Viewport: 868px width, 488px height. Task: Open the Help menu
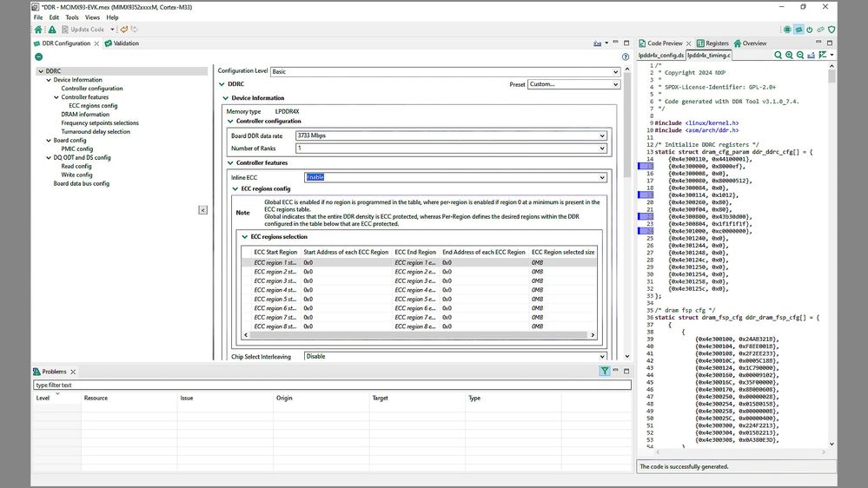pyautogui.click(x=112, y=17)
